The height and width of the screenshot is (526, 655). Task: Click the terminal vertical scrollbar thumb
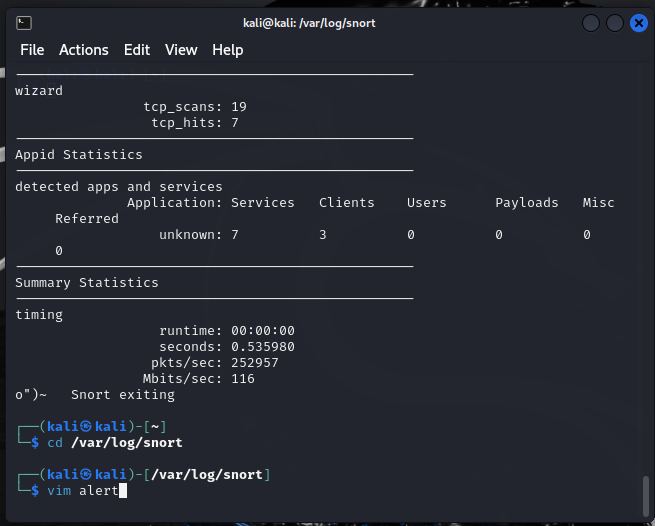[x=646, y=496]
